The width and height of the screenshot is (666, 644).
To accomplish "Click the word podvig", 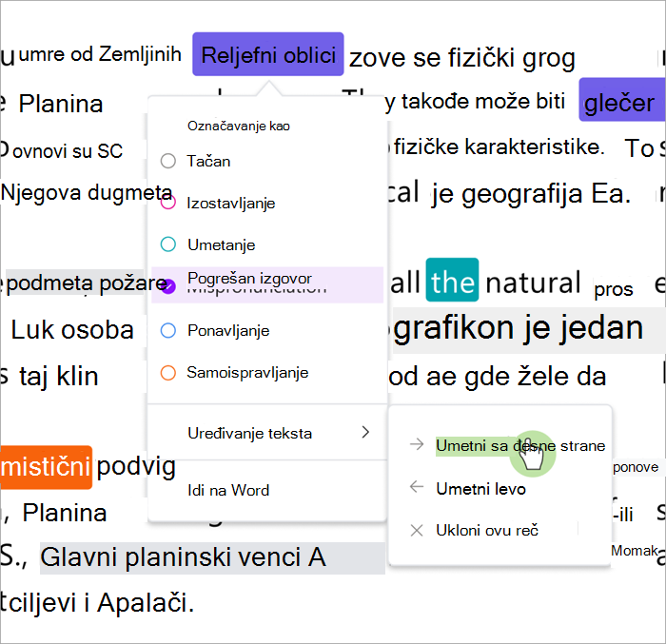I will [136, 468].
